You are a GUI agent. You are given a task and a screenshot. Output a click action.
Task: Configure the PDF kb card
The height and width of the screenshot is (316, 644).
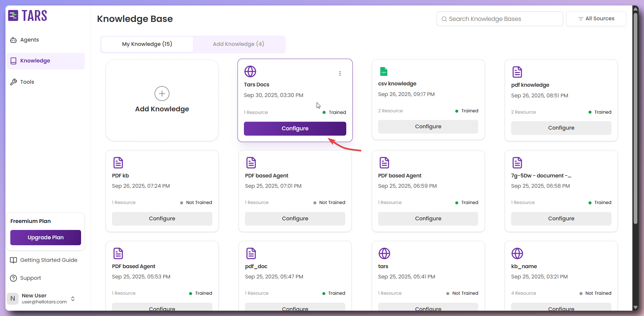(162, 219)
